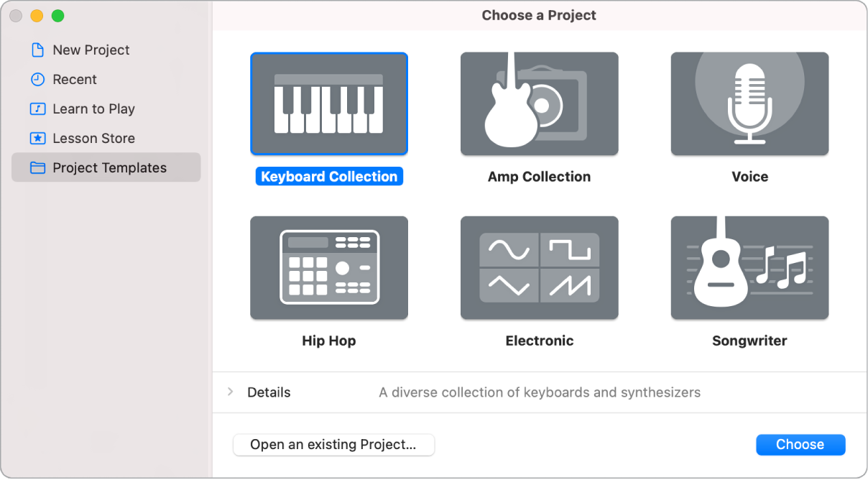This screenshot has width=868, height=480.
Task: Click the Amp Collection guitar amp icon
Action: (539, 103)
